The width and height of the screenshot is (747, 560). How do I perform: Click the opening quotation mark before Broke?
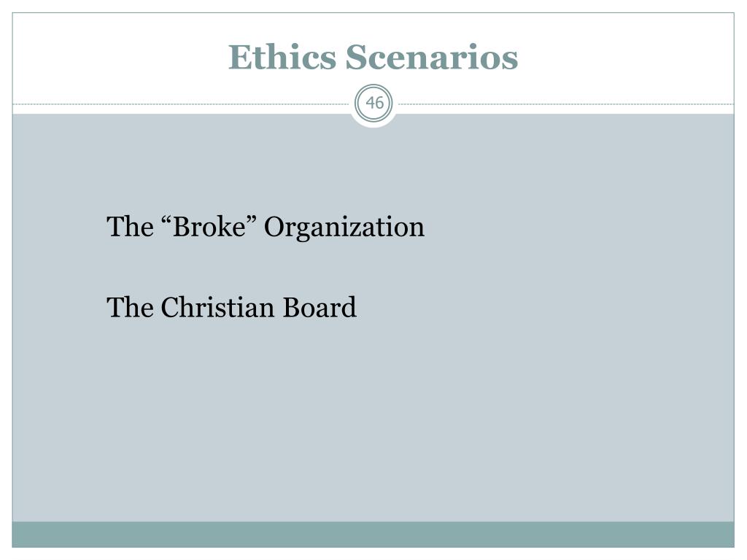pyautogui.click(x=166, y=220)
